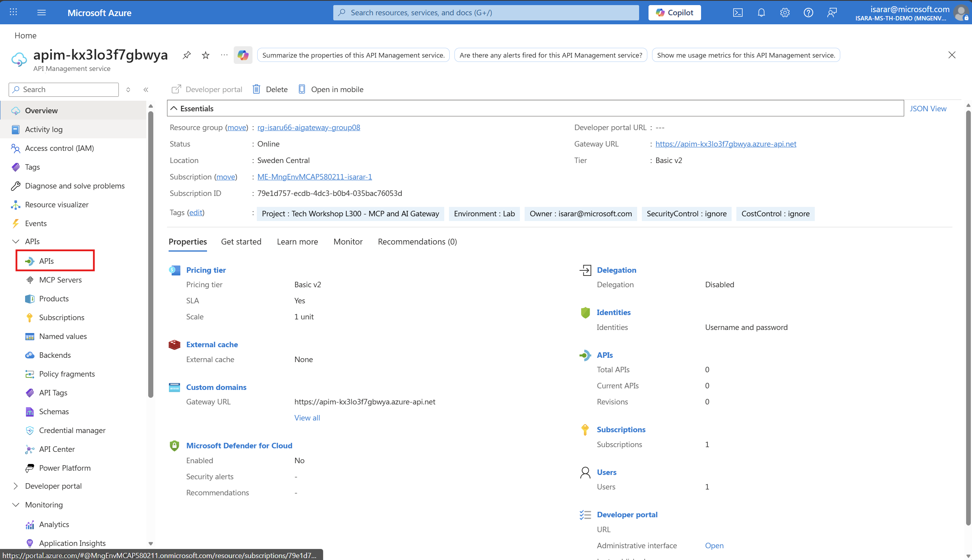The image size is (972, 560).
Task: Click the Copilot icon beside suggestions
Action: click(243, 55)
